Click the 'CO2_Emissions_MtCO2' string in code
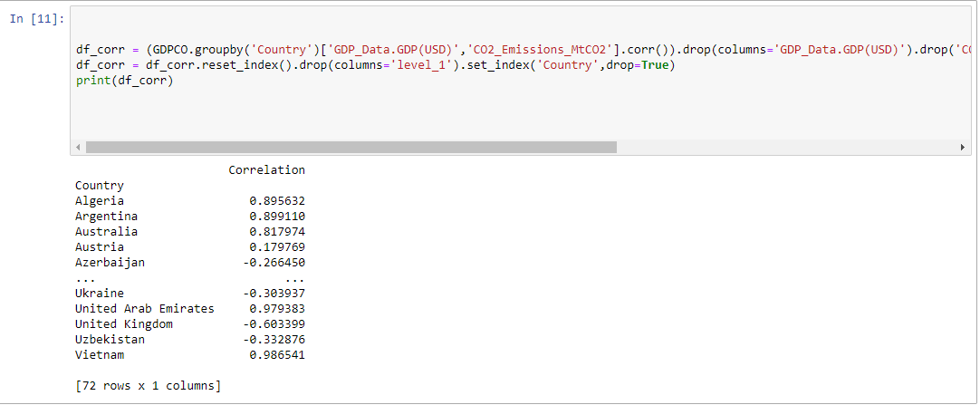The image size is (980, 405). coord(540,50)
